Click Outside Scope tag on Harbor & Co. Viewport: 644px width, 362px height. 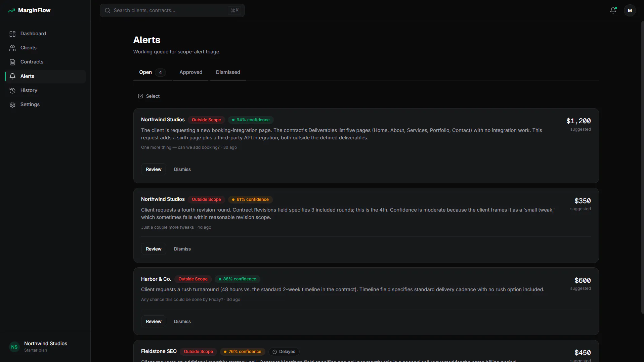[x=193, y=279]
